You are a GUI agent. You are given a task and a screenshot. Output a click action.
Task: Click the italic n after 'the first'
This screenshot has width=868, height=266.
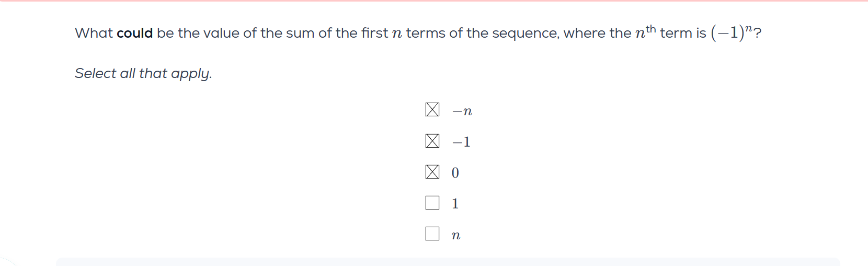click(397, 34)
